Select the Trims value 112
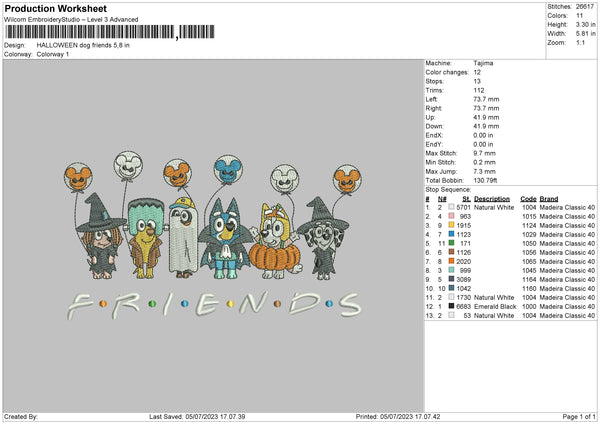Screen dimensions: 600x424 point(478,90)
